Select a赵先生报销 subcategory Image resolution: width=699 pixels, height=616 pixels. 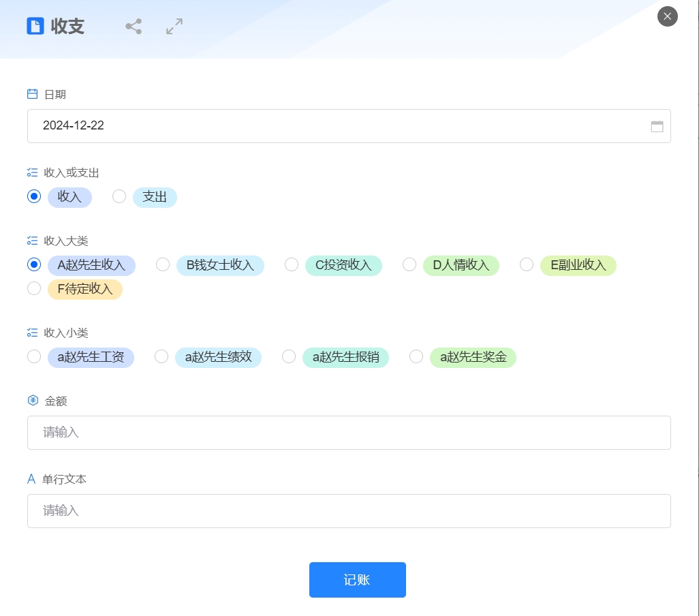pyautogui.click(x=289, y=356)
